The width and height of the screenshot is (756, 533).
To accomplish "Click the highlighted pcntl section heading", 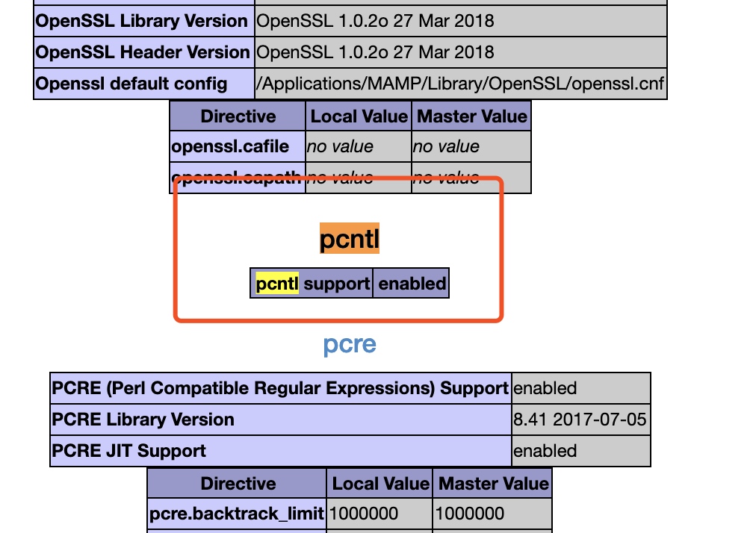I will [350, 238].
